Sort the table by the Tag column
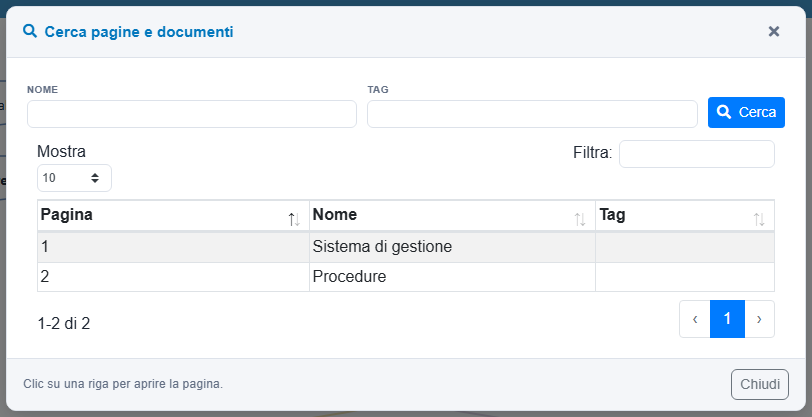This screenshot has height=417, width=812. [x=685, y=215]
